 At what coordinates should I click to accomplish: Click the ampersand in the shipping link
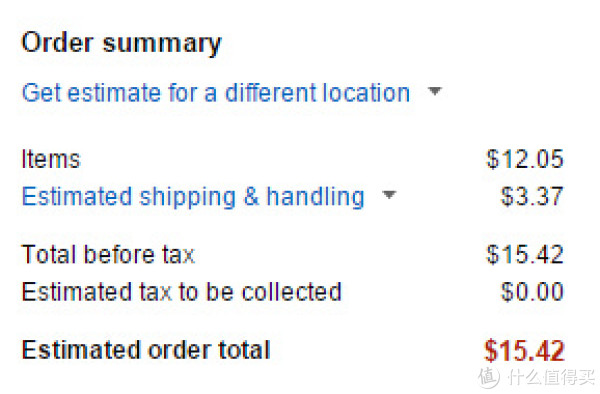point(251,196)
